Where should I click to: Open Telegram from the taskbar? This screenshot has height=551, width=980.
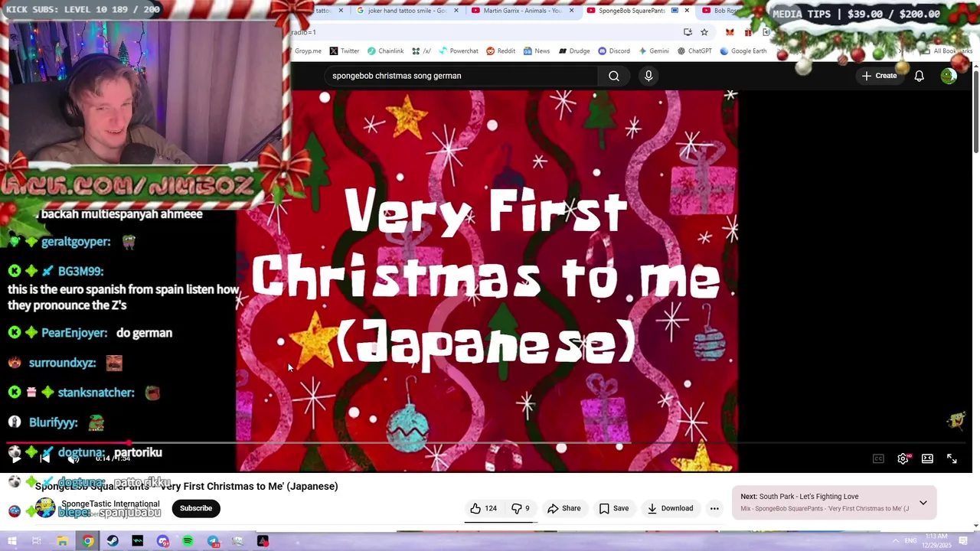(213, 541)
